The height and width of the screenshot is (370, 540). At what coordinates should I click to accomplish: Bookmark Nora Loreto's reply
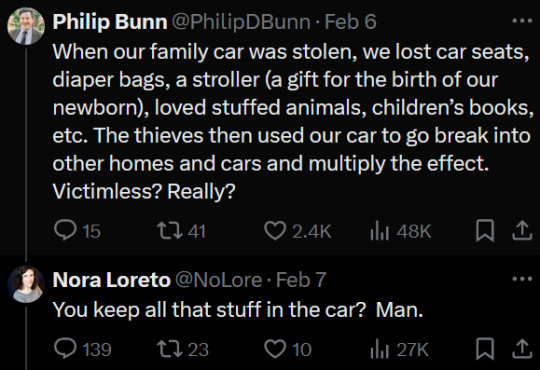coord(485,349)
